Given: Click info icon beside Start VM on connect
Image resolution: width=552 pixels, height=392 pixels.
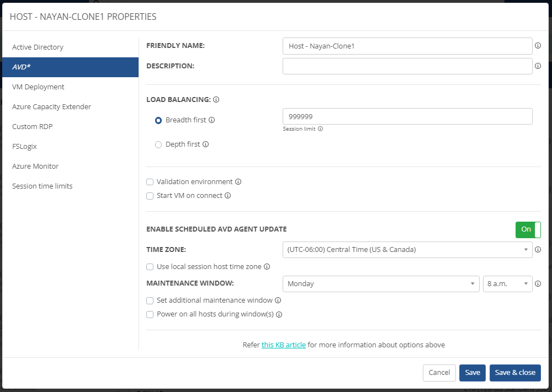Looking at the screenshot, I should click(227, 196).
